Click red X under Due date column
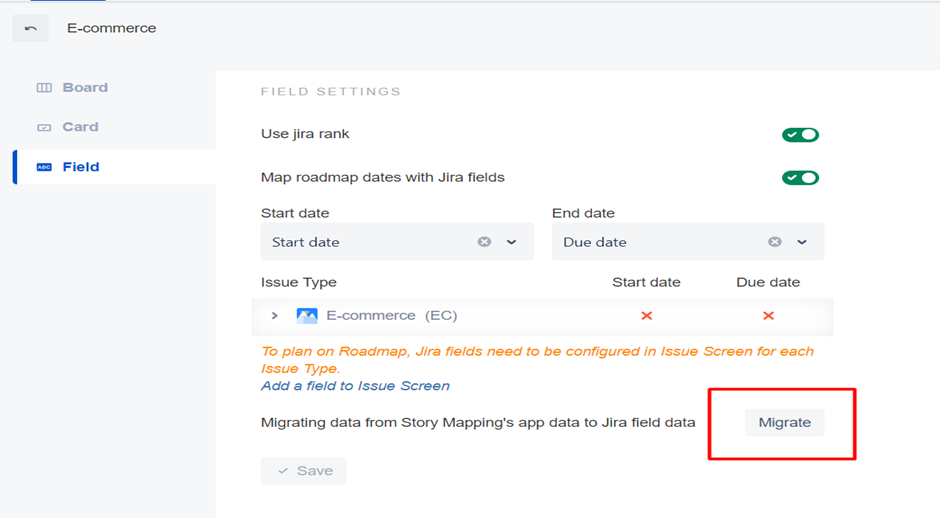Screen dimensions: 940x518 768,316
